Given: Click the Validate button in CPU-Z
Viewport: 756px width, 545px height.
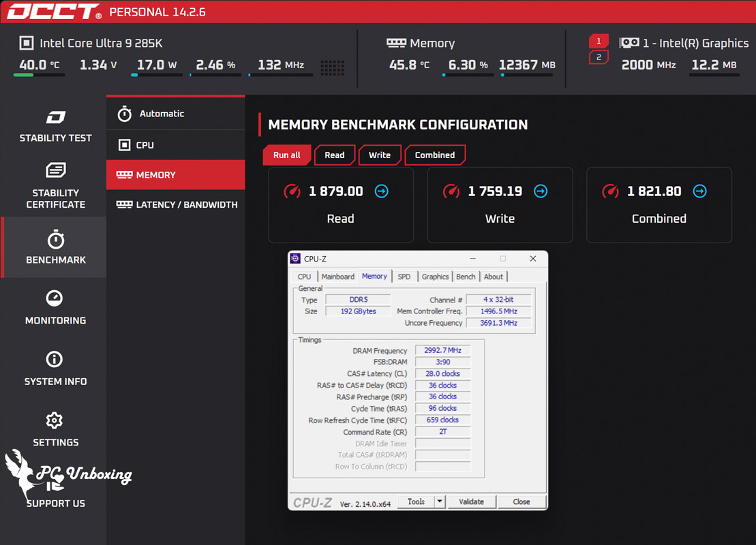Looking at the screenshot, I should point(471,501).
